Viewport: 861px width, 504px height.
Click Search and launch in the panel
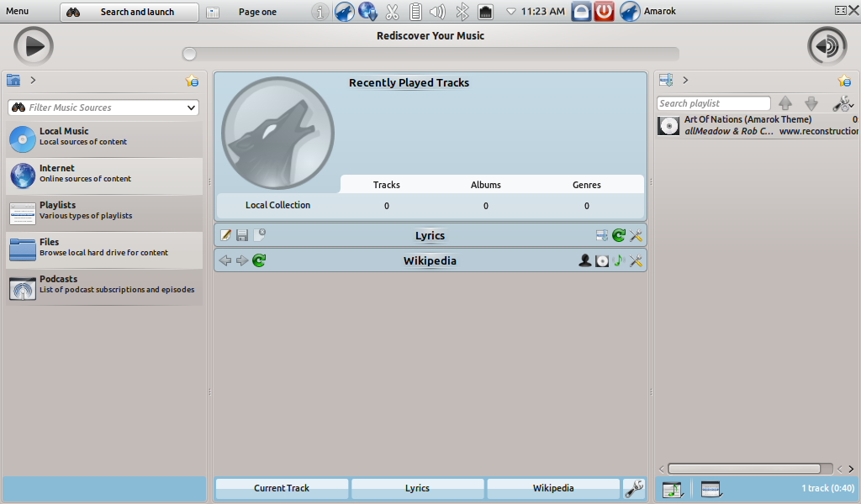click(129, 12)
